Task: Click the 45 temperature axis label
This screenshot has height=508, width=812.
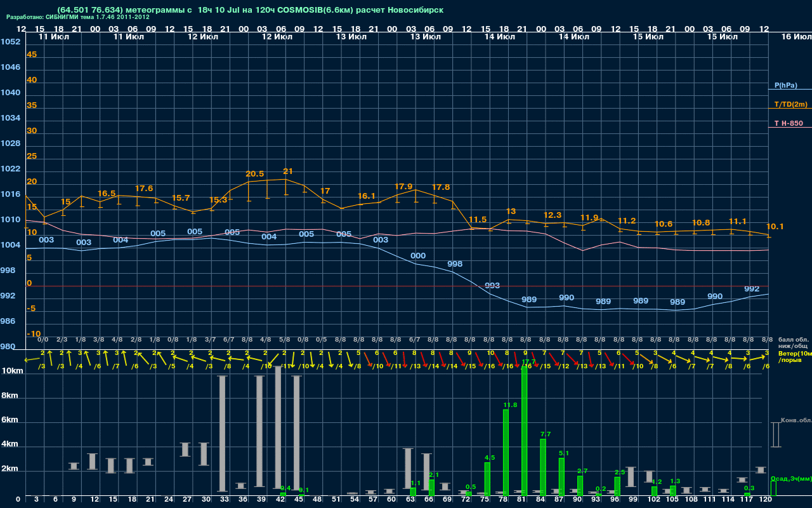Action: (32, 55)
